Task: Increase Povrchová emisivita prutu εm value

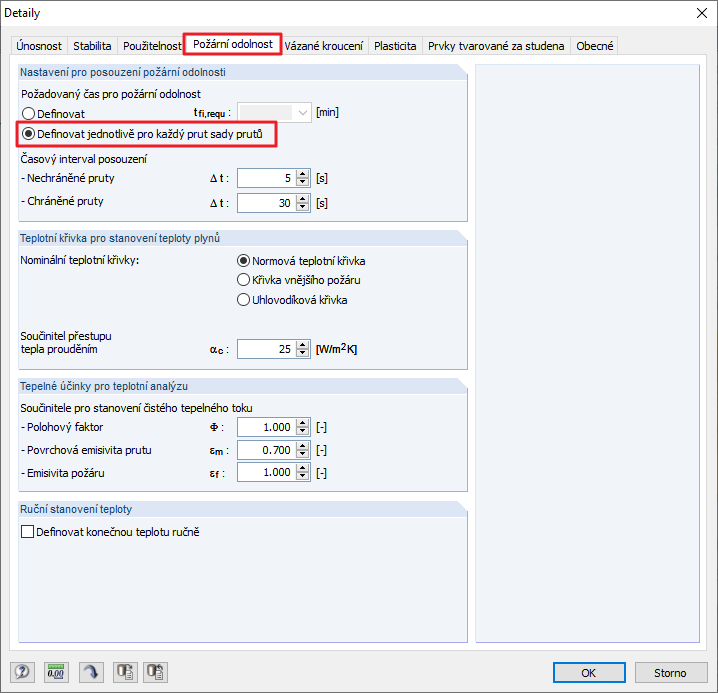Action: (x=303, y=446)
